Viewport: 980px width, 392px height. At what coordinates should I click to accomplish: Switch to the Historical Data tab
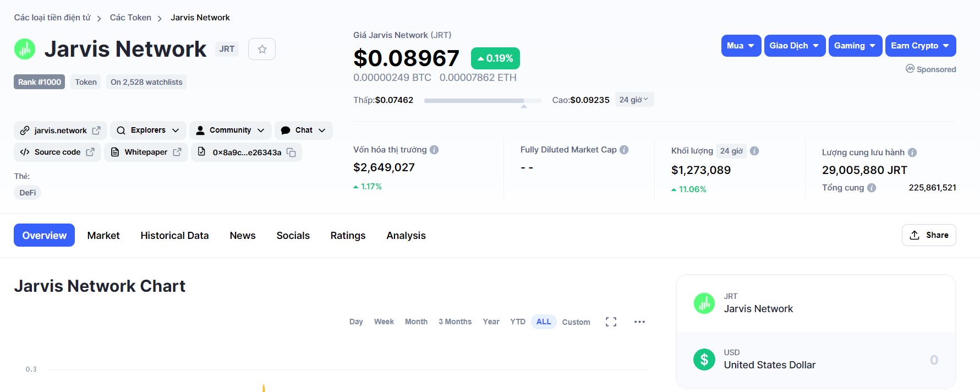click(174, 235)
